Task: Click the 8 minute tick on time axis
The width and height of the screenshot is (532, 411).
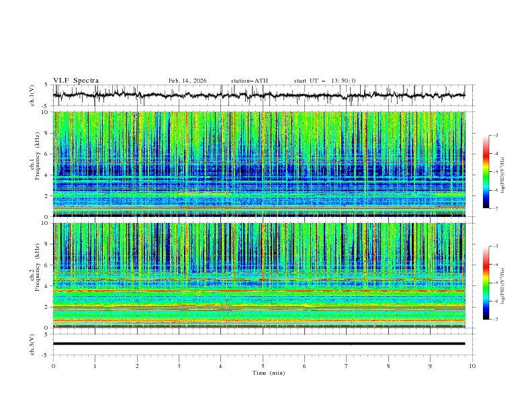Action: tap(388, 366)
